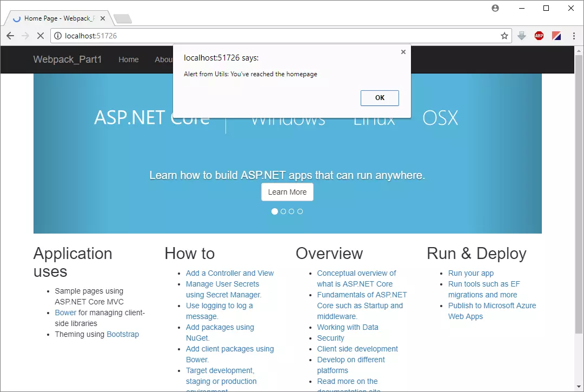This screenshot has height=392, width=584.
Task: Open the new tab button
Action: [x=123, y=19]
